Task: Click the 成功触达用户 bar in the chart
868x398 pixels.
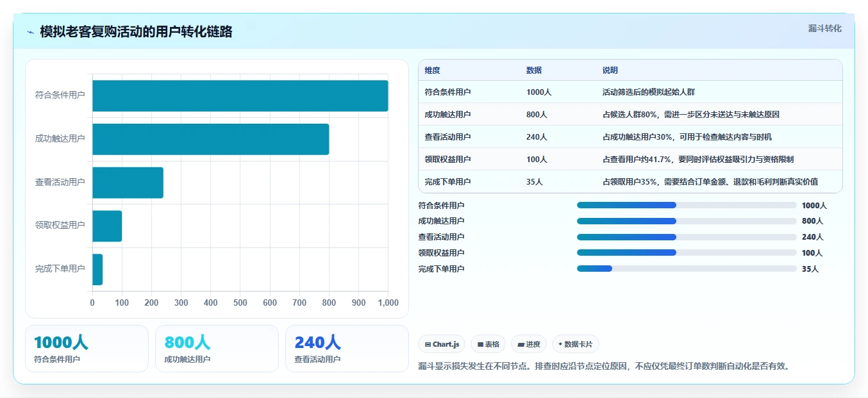Action: click(211, 139)
